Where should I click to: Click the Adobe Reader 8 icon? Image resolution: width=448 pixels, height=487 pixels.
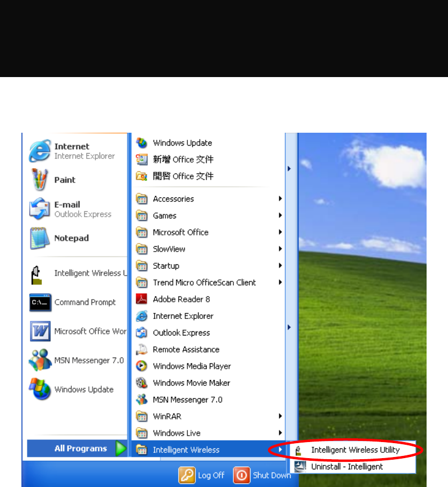[142, 299]
